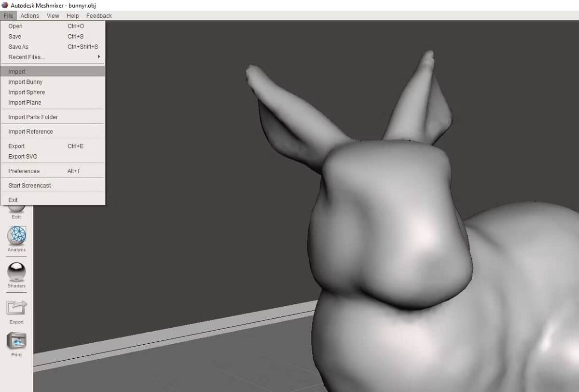579x392 pixels.
Task: Choose Import from the File menu
Action: click(53, 71)
